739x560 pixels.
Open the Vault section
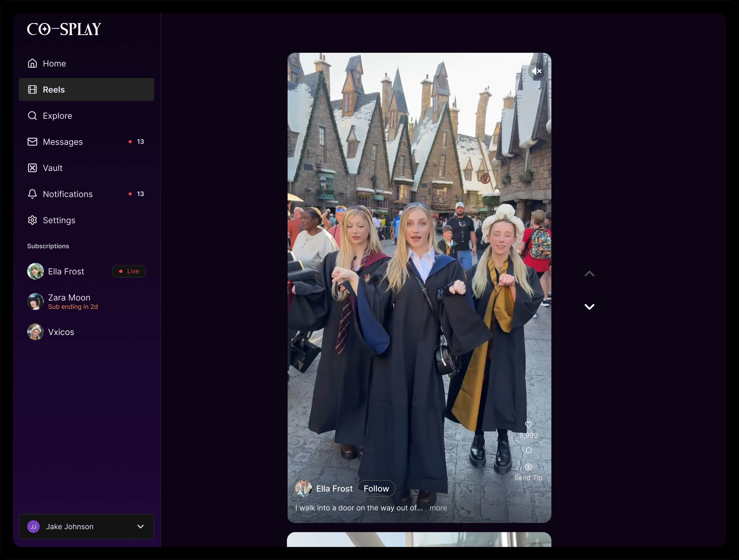53,168
